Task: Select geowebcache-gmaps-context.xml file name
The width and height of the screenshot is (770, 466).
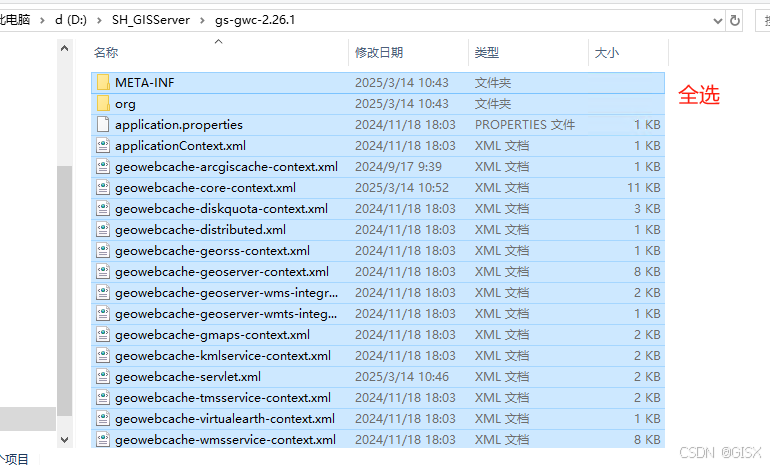Action: (212, 335)
